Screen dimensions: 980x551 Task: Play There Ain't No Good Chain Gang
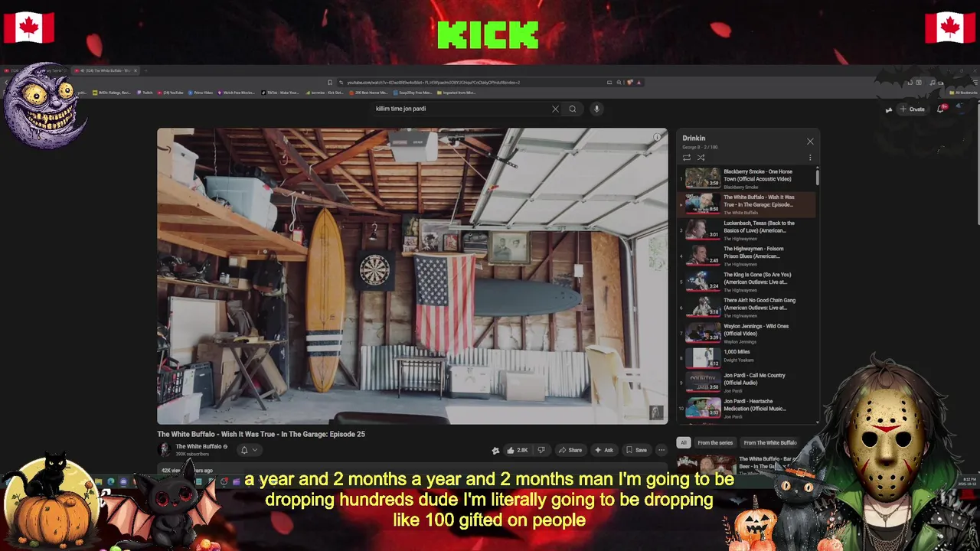tap(748, 307)
